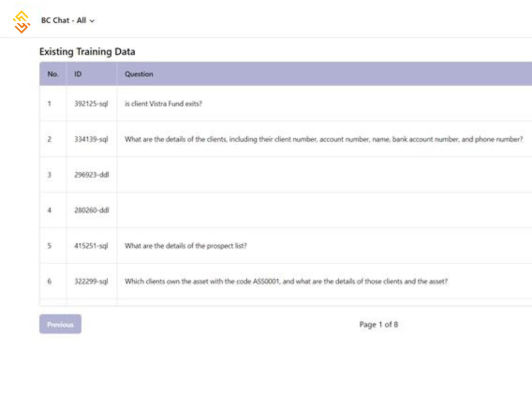This screenshot has width=532, height=399.
Task: Click the Existing Training Data heading
Action: [x=87, y=52]
